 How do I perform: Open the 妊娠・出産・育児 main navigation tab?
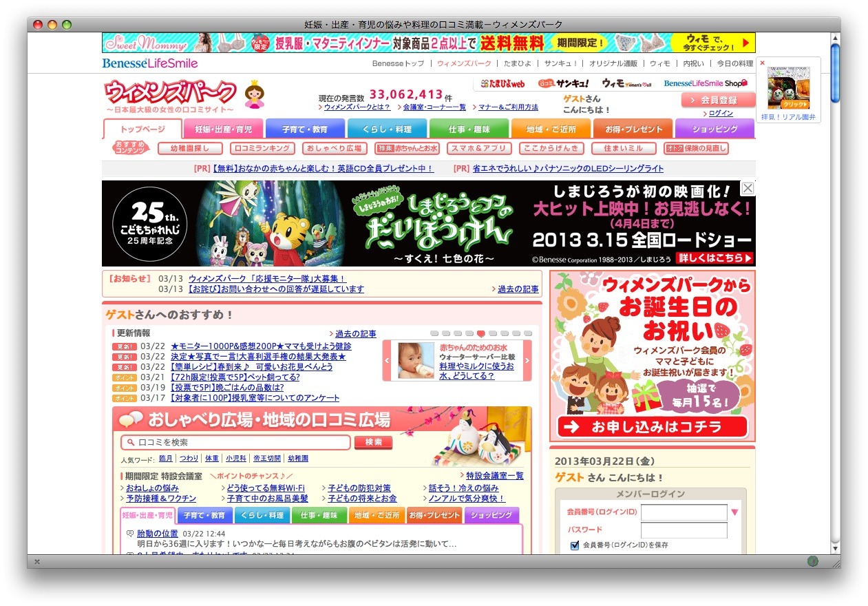point(223,129)
